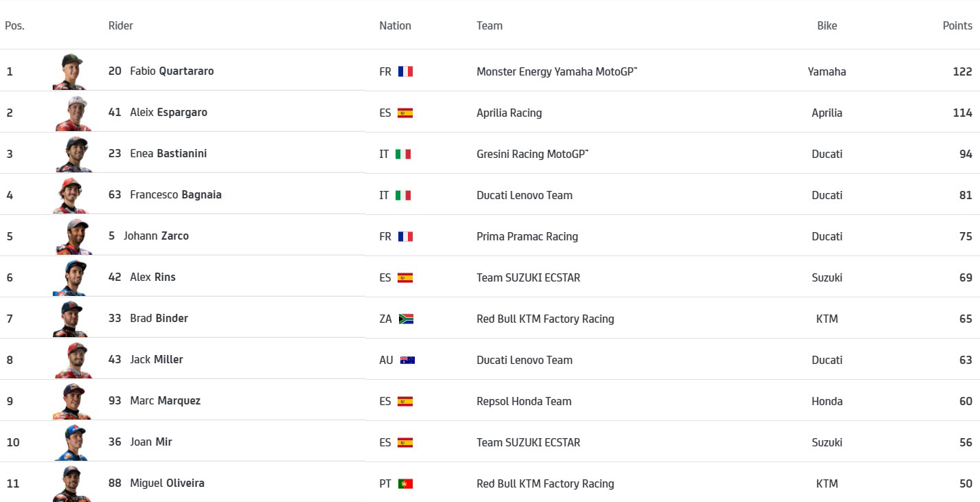Click Brad Binder's portrait image
The width and height of the screenshot is (980, 502).
[x=71, y=319]
